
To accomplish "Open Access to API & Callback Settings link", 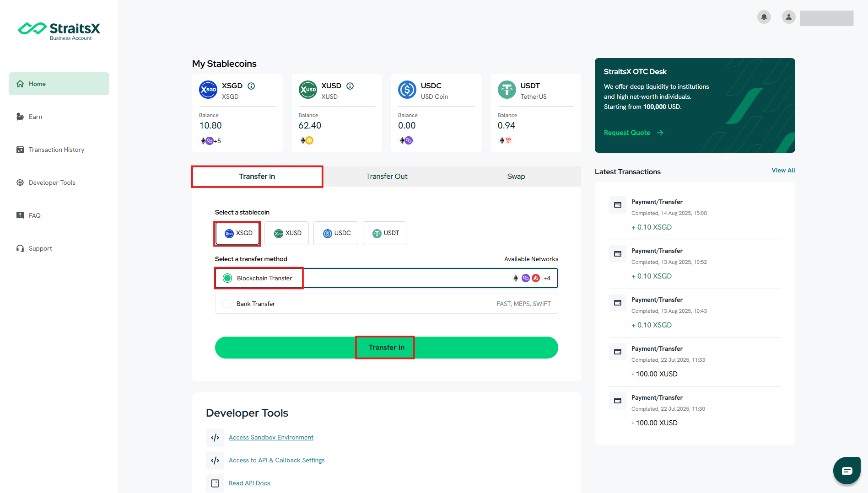I will coord(277,461).
